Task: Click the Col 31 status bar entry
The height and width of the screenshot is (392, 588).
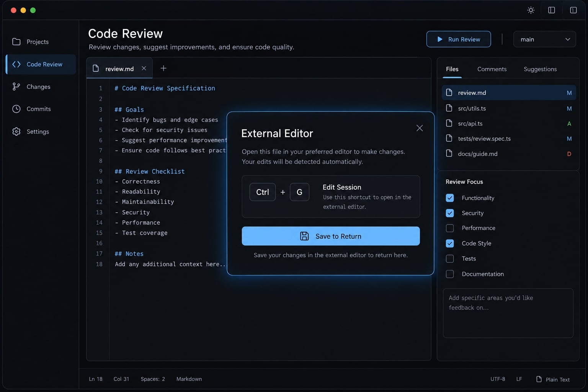Action: (121, 379)
